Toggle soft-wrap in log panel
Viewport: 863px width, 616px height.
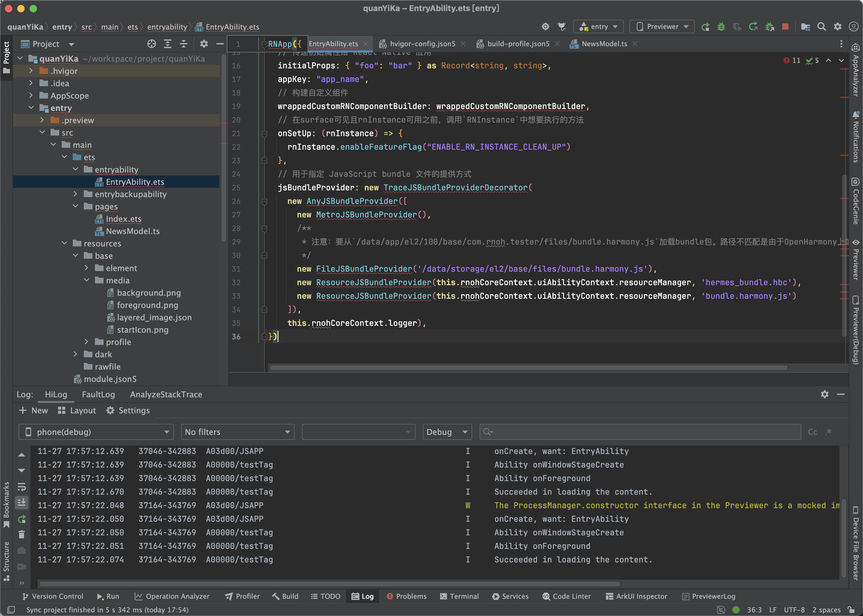point(22,486)
